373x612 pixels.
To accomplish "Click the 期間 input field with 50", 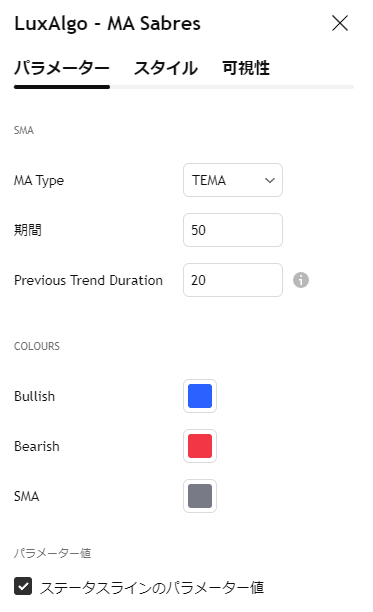I will [x=233, y=230].
